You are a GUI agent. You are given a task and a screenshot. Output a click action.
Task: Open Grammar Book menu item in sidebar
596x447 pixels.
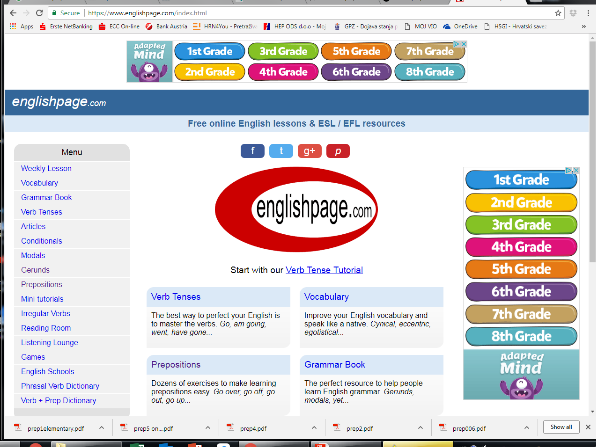pos(46,197)
